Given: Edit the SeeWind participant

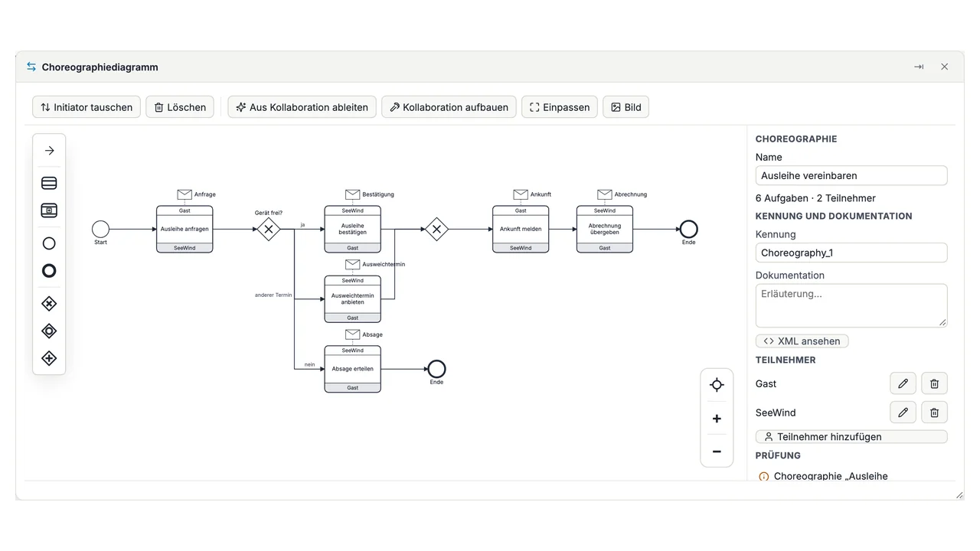Looking at the screenshot, I should pyautogui.click(x=903, y=412).
